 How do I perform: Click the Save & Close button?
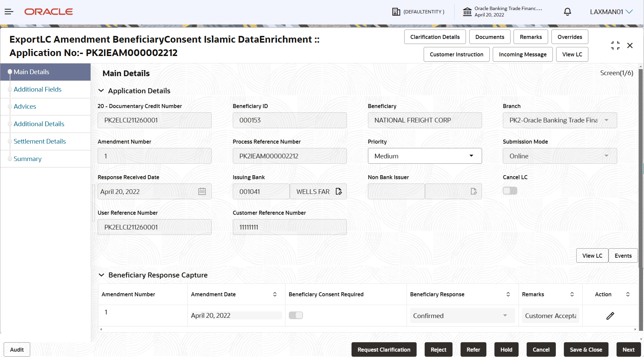[586, 349]
